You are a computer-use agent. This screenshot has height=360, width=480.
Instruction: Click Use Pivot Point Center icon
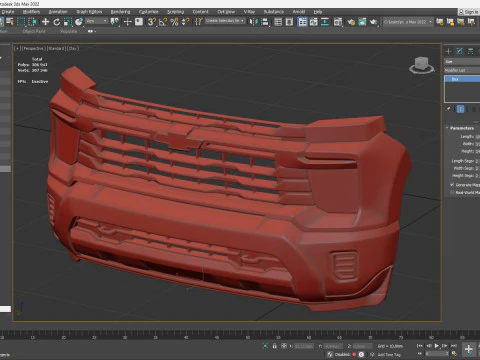pyautogui.click(x=115, y=22)
